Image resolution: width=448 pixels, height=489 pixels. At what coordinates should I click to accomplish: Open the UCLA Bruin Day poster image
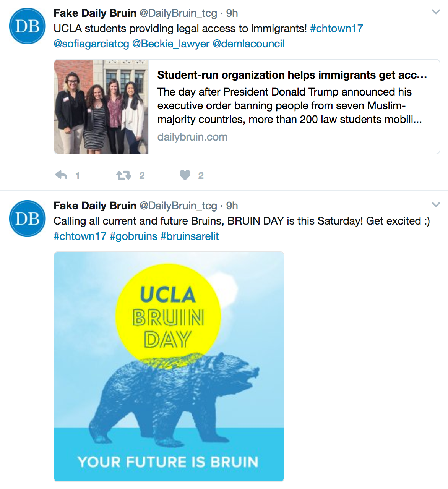169,366
